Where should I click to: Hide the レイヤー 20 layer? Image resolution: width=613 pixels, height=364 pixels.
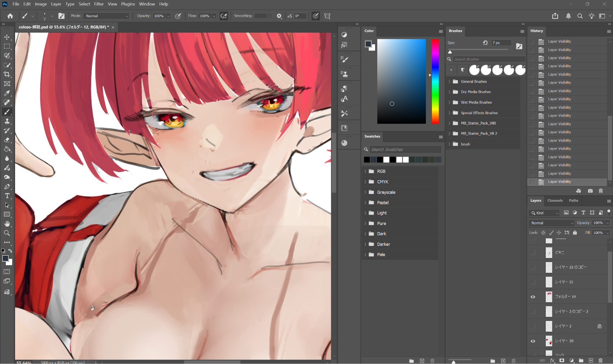click(x=533, y=341)
